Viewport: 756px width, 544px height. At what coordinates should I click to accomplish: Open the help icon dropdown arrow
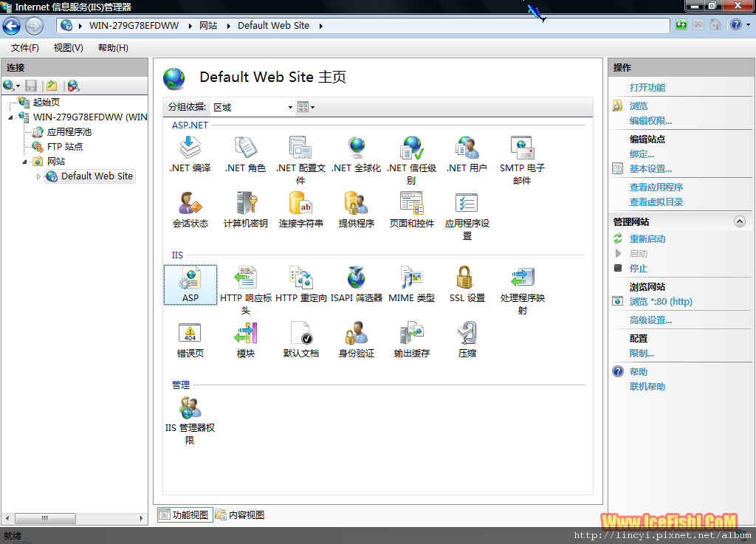(x=748, y=24)
